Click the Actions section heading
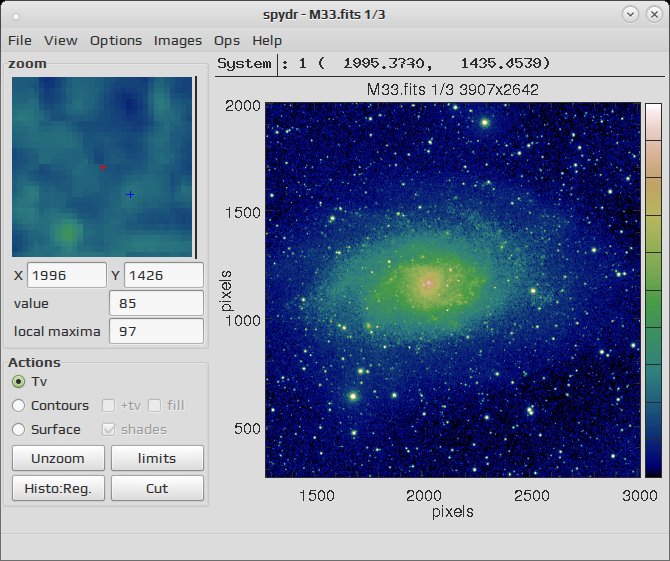This screenshot has height=561, width=670. point(34,362)
